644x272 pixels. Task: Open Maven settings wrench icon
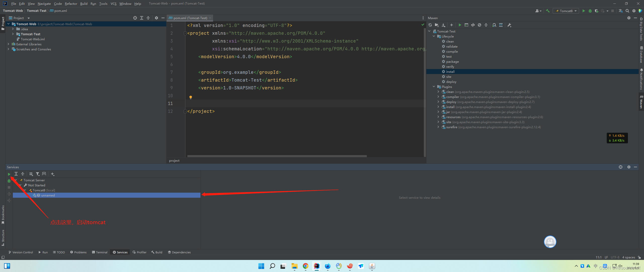(509, 25)
